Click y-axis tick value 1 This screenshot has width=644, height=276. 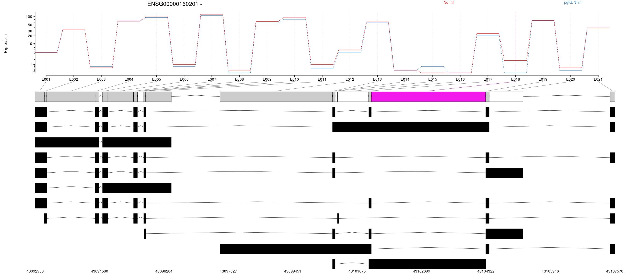click(x=31, y=65)
